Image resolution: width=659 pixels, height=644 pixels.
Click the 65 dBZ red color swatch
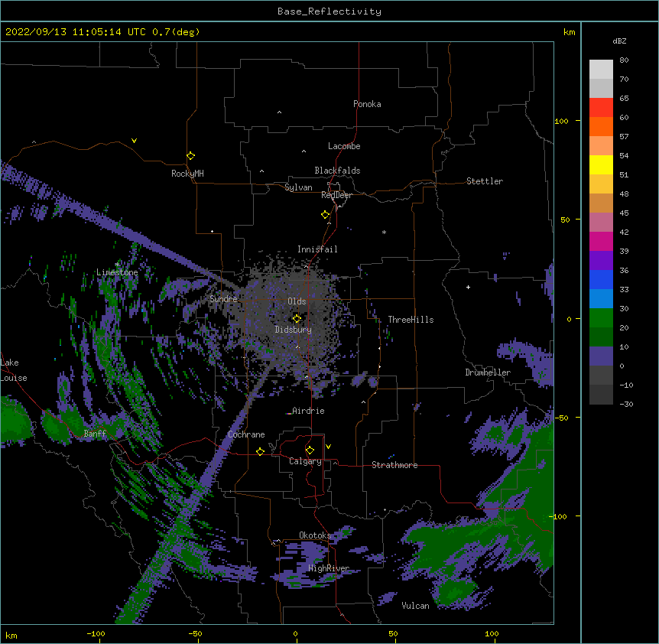[x=601, y=108]
